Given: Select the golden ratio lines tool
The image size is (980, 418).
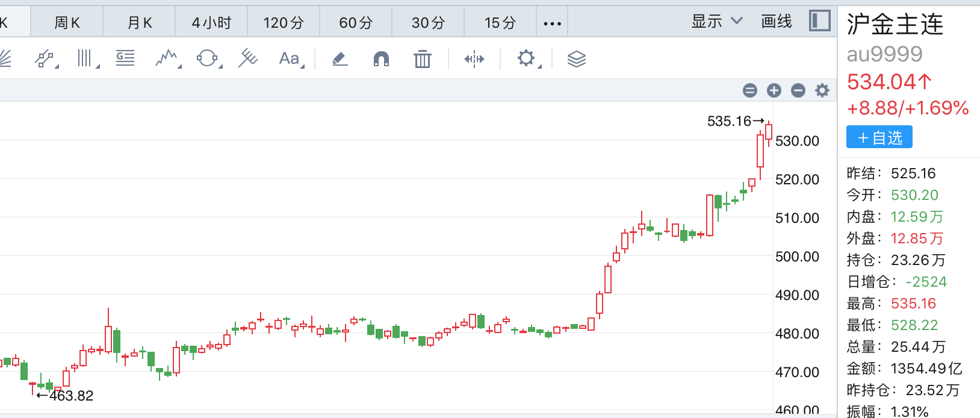Looking at the screenshot, I should pyautogui.click(x=125, y=58).
